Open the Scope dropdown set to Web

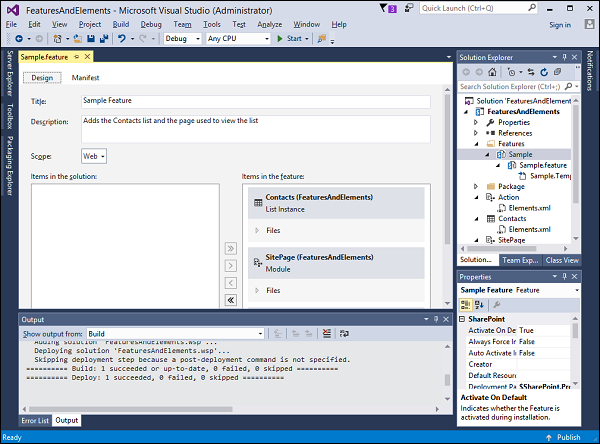[94, 156]
